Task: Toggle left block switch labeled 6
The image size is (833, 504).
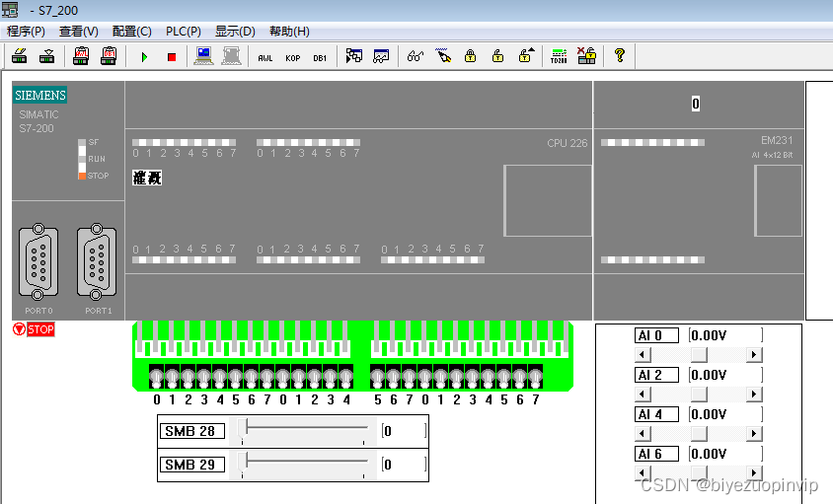Action: click(252, 378)
